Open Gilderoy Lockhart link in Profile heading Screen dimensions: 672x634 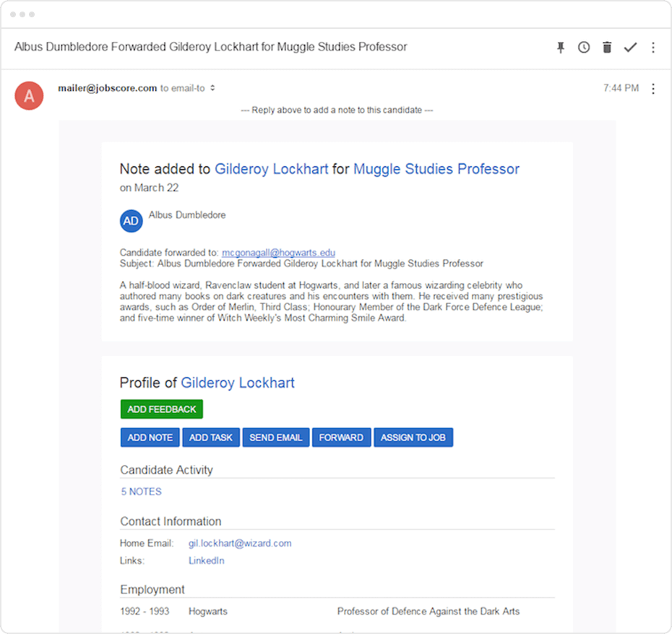(x=238, y=383)
